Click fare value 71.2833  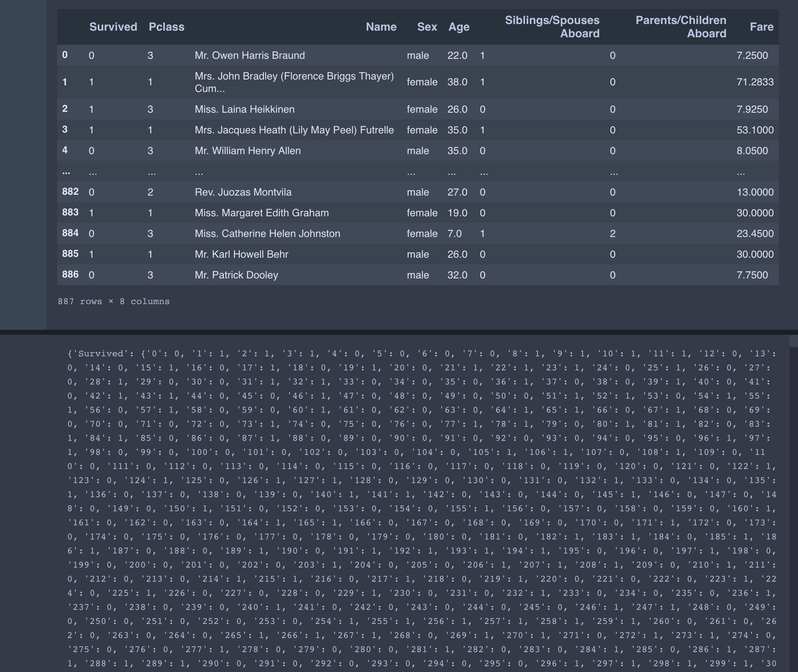[x=755, y=82]
